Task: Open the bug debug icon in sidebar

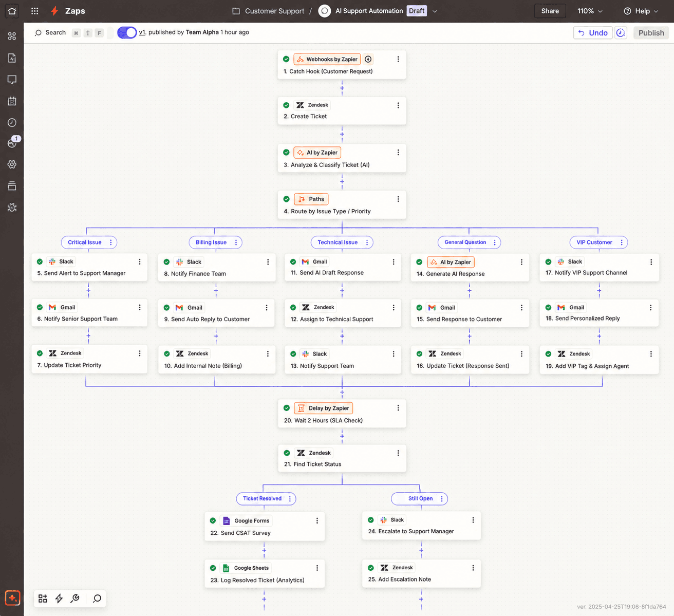Action: pos(12,208)
